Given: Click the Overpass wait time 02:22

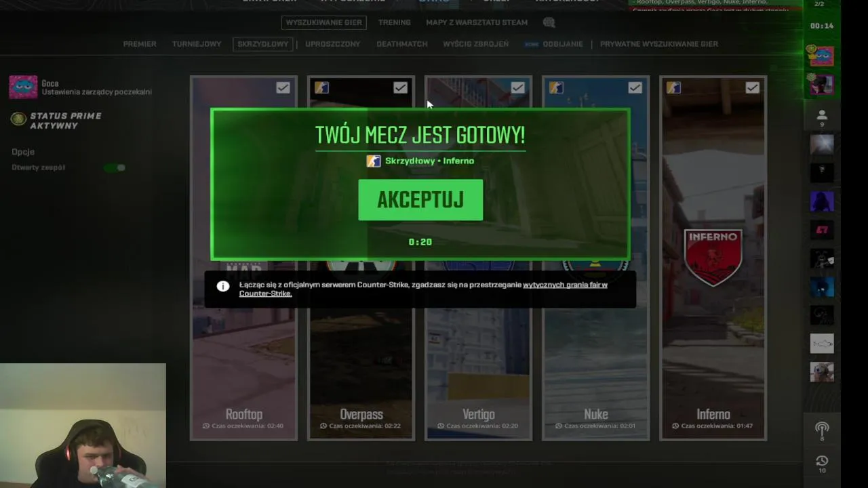Looking at the screenshot, I should (x=361, y=426).
